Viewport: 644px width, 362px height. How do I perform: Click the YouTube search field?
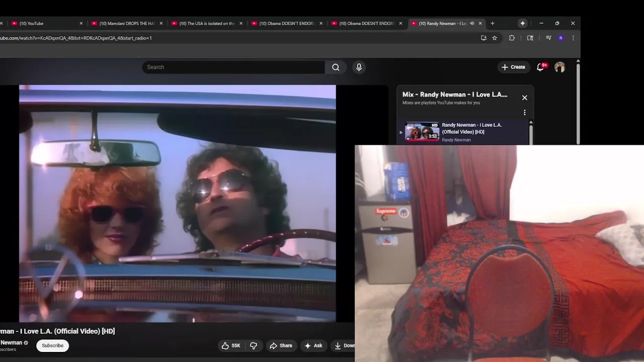[233, 67]
